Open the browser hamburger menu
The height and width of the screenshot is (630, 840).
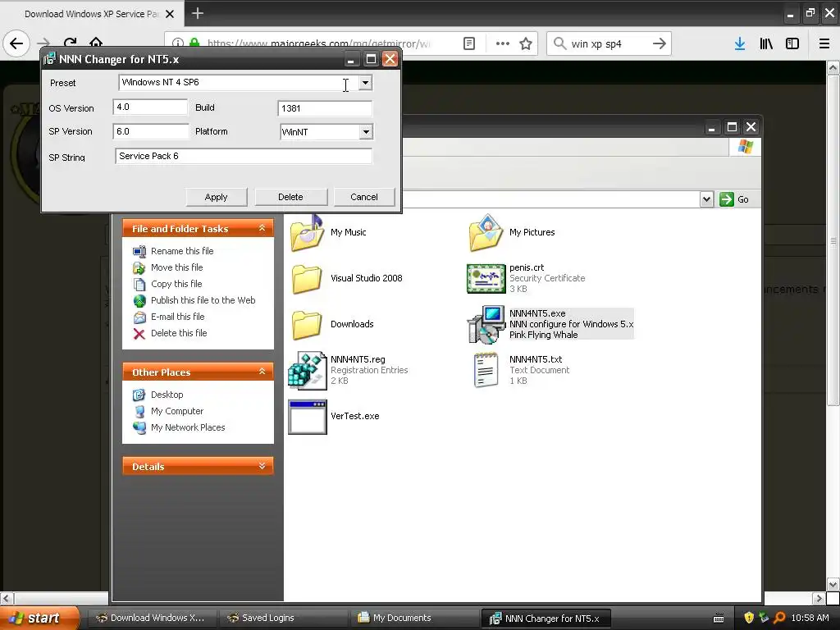pos(824,43)
